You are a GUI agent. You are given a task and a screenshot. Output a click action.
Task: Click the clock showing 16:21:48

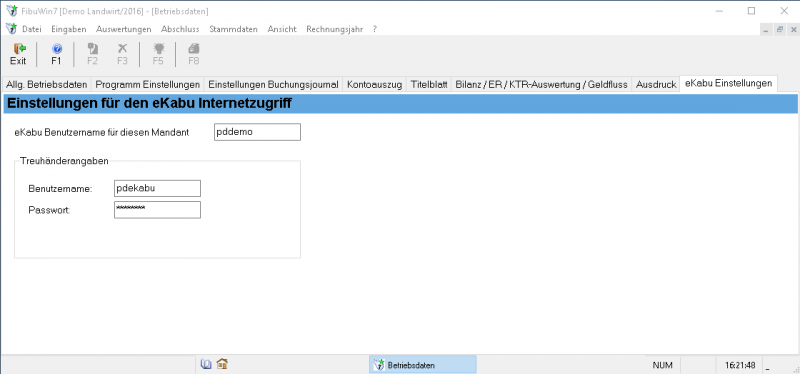coord(740,365)
